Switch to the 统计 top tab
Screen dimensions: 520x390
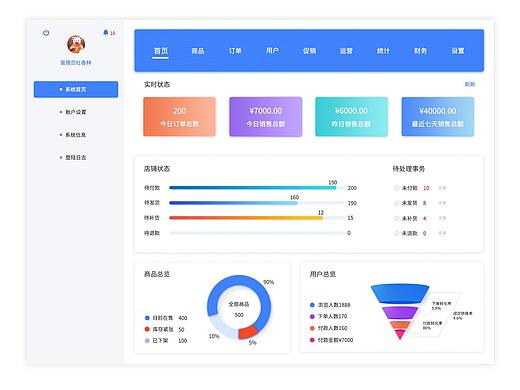(383, 51)
